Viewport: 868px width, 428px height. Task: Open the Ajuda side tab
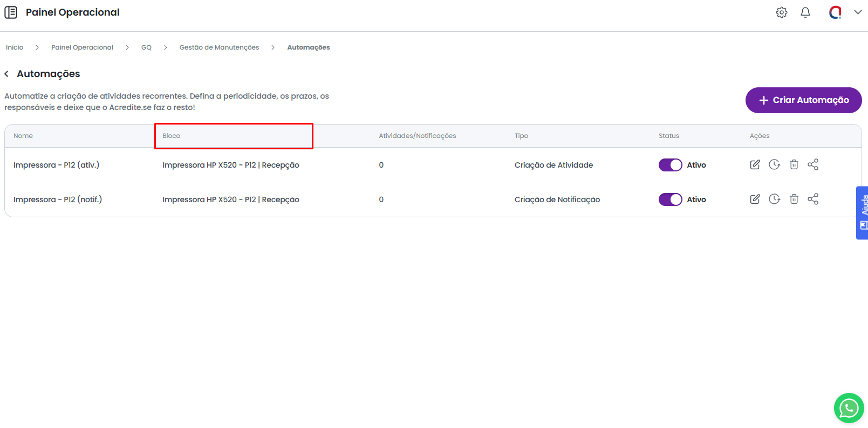point(863,212)
